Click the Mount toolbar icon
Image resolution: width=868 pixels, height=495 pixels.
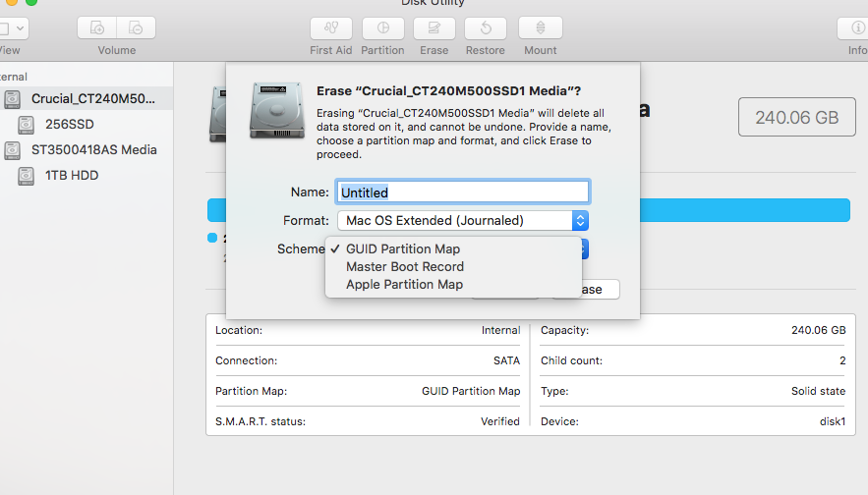point(541,28)
